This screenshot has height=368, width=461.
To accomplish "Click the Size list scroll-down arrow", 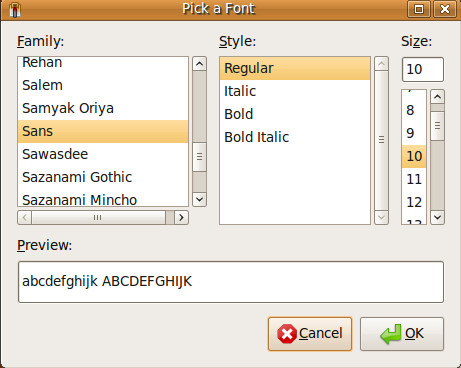I will click(x=437, y=218).
